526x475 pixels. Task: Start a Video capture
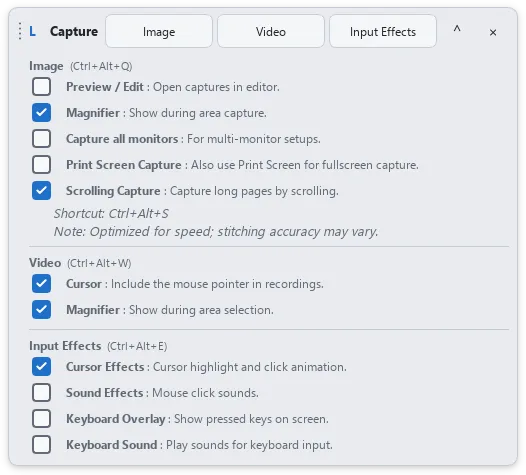(271, 31)
